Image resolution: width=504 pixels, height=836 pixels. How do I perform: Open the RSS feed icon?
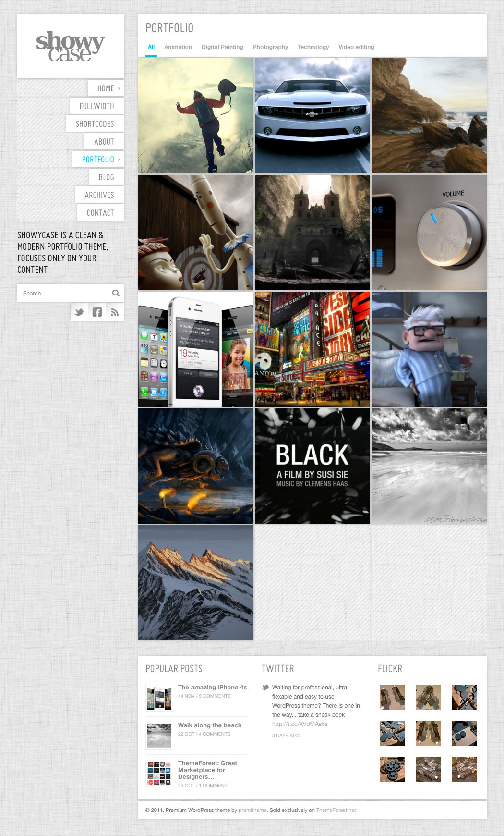click(115, 312)
